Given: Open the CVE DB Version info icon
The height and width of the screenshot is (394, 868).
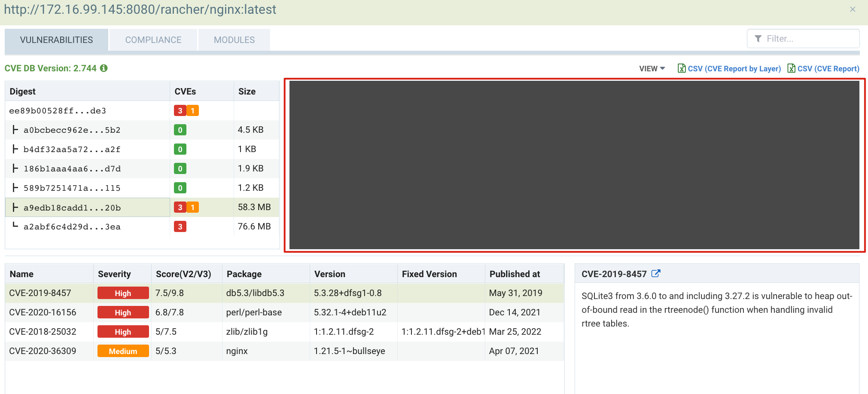Looking at the screenshot, I should click(x=104, y=68).
